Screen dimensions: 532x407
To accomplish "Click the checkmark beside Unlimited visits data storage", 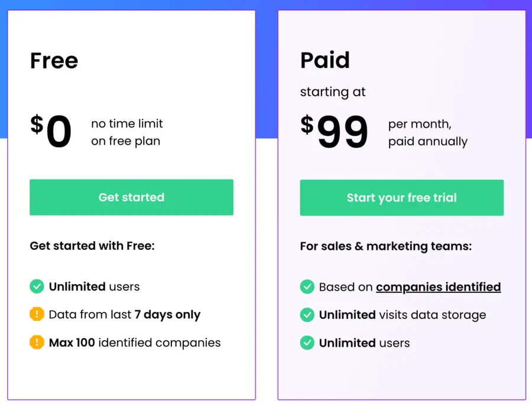I will pos(307,315).
